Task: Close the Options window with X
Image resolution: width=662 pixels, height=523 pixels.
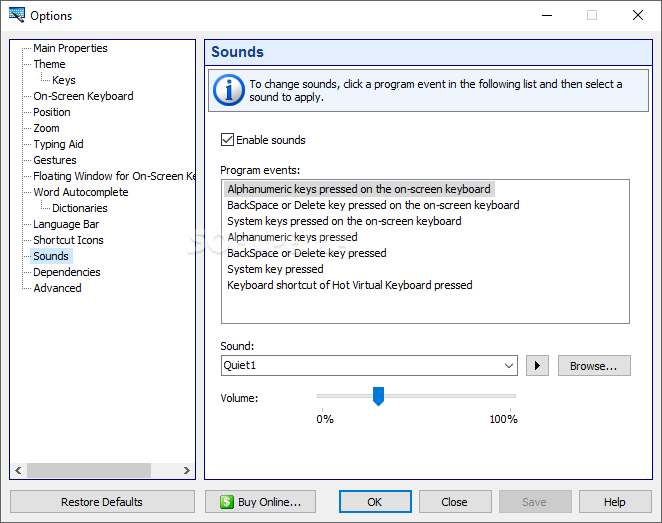Action: coord(638,16)
